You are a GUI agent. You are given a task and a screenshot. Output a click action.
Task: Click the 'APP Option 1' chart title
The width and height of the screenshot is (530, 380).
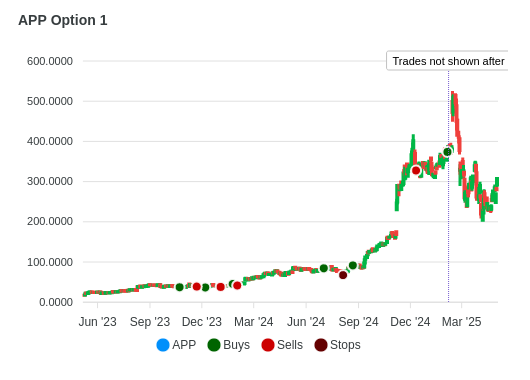coord(63,20)
